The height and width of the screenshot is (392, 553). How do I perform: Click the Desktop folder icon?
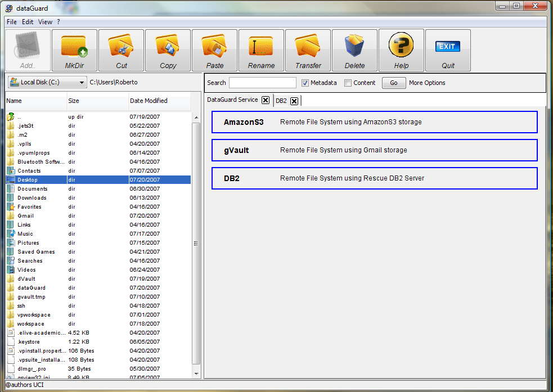tap(11, 179)
